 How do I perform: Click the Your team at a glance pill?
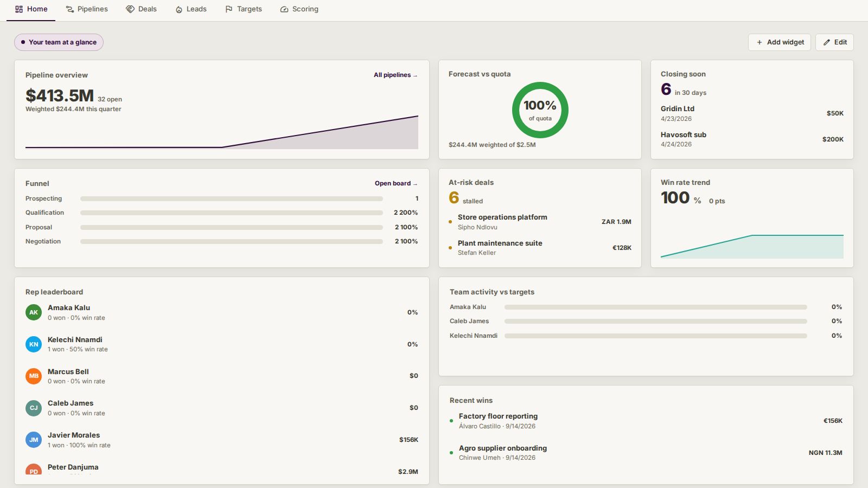coord(59,42)
